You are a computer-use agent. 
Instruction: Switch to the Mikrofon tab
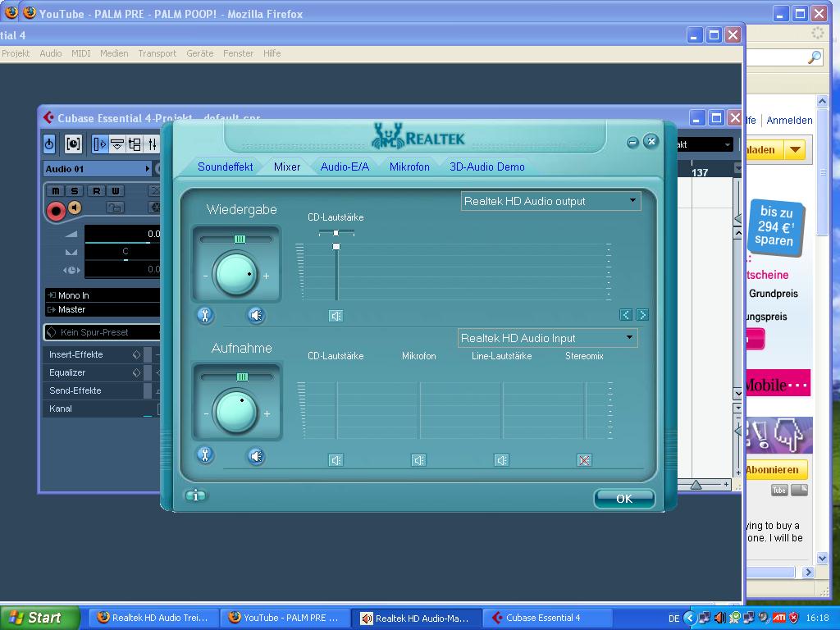click(x=409, y=167)
